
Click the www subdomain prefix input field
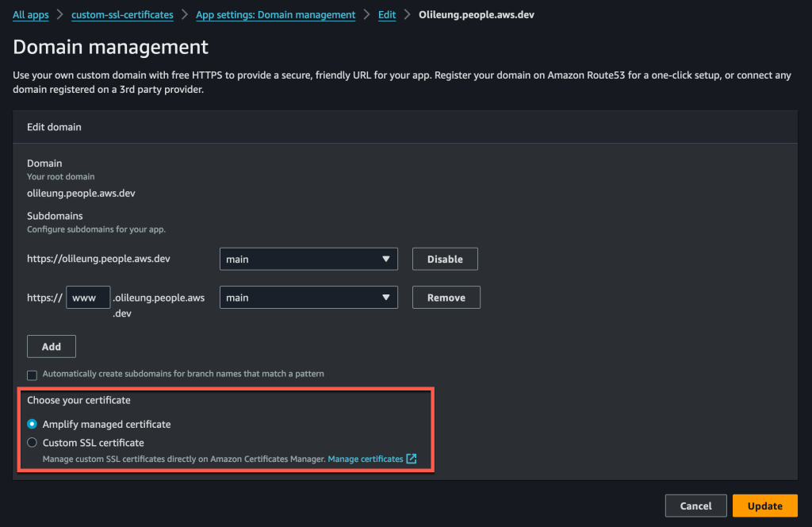[87, 297]
